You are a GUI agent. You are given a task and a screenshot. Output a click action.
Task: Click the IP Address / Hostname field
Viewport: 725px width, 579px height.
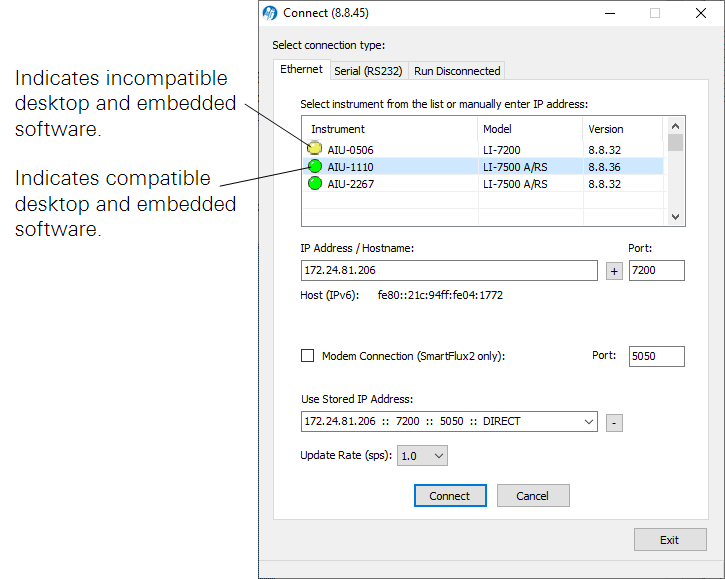[x=449, y=270]
